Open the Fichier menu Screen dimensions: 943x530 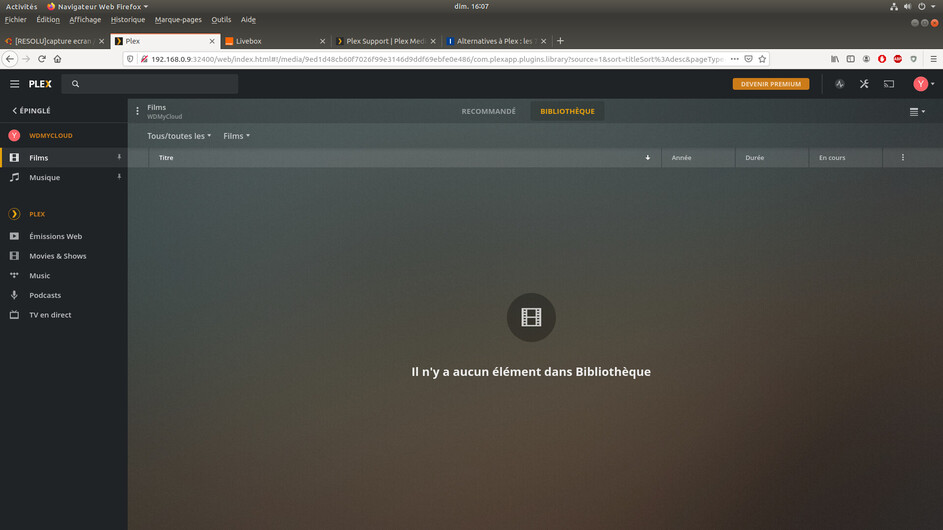click(x=16, y=20)
